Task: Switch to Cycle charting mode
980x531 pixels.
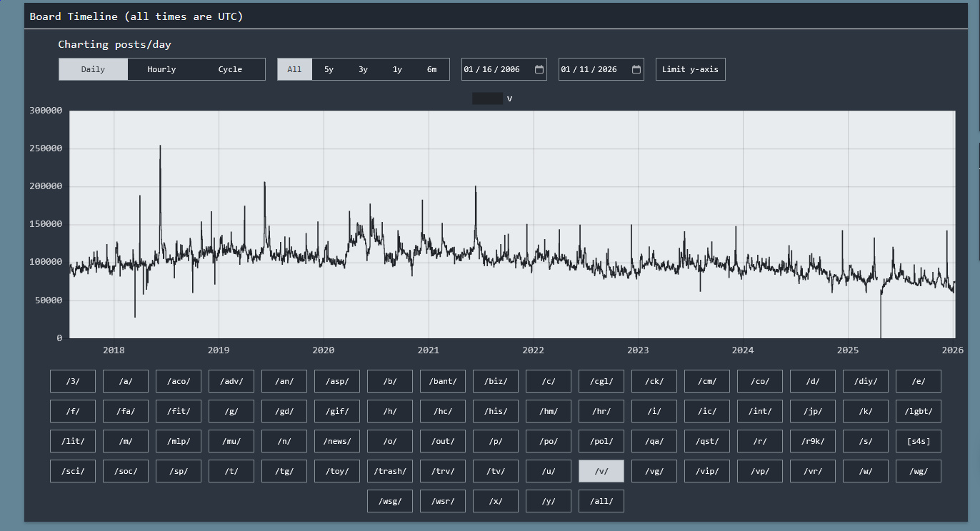Action: pyautogui.click(x=230, y=69)
